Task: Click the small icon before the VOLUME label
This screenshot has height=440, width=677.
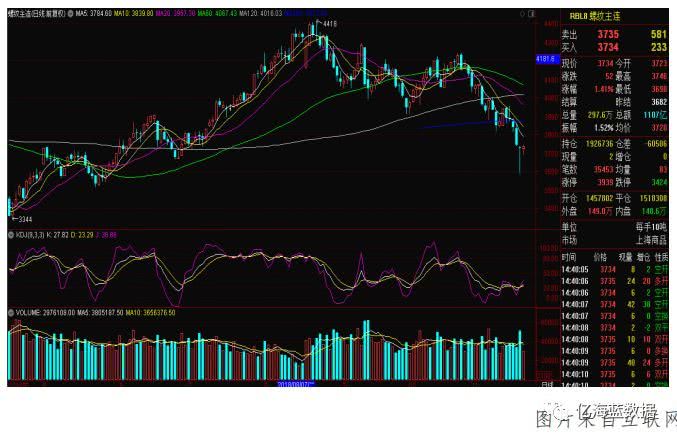Action: coord(11,313)
